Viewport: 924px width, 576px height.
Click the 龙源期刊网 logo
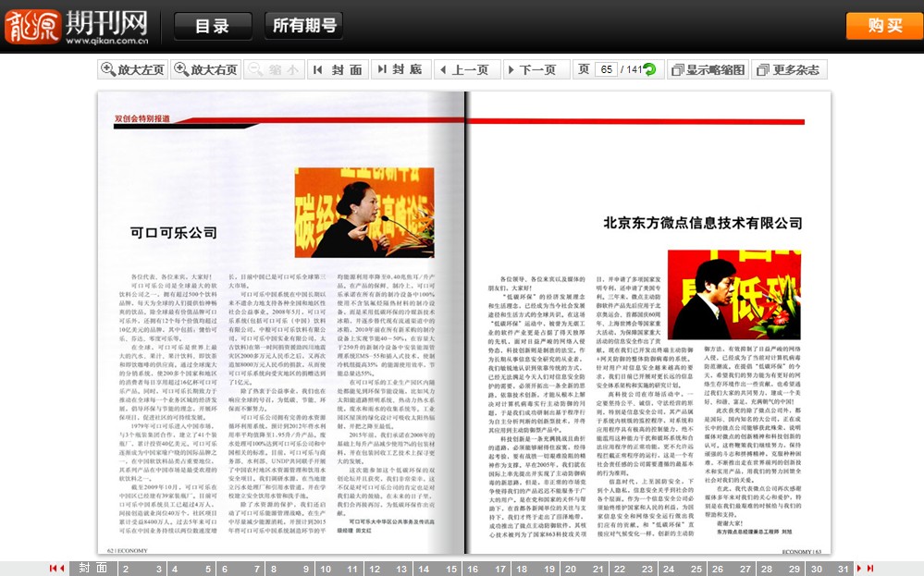coord(78,26)
